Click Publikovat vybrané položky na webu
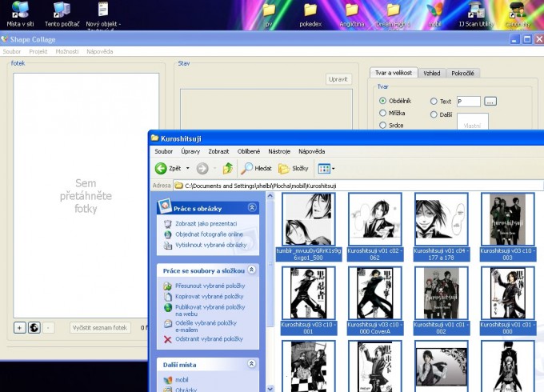The image size is (544, 392). pyautogui.click(x=210, y=310)
